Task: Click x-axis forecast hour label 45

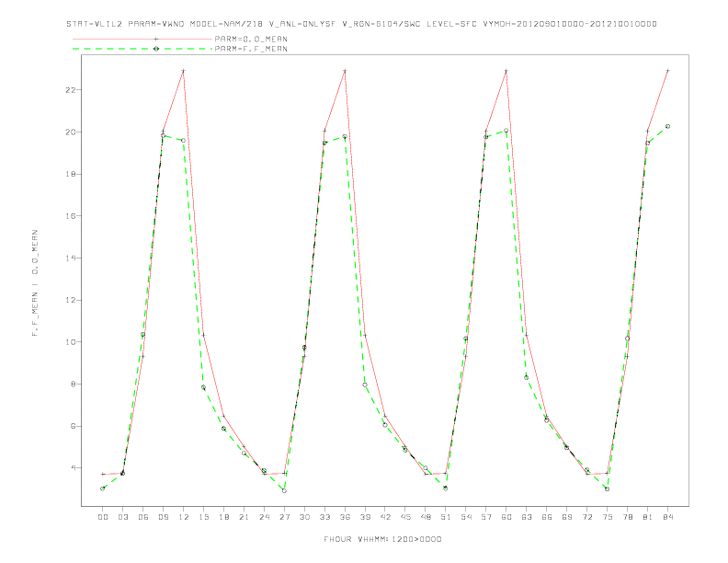Action: pyautogui.click(x=405, y=517)
